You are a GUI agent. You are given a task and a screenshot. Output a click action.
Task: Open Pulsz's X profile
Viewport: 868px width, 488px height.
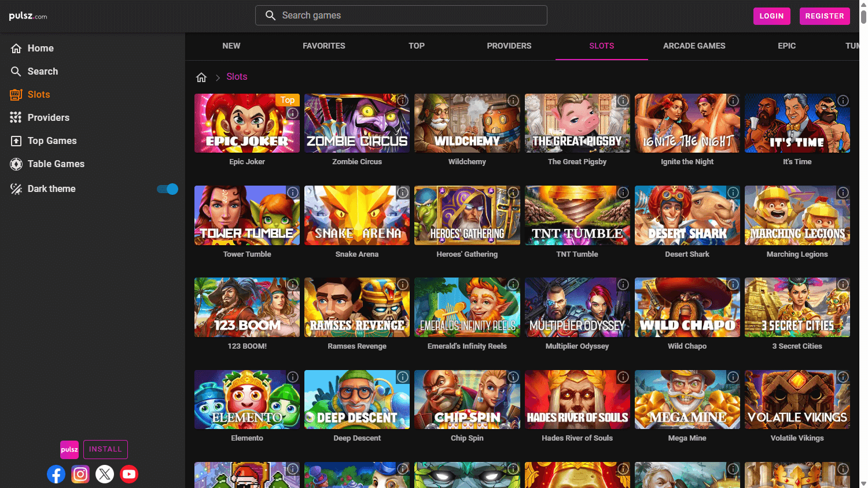pos(105,474)
